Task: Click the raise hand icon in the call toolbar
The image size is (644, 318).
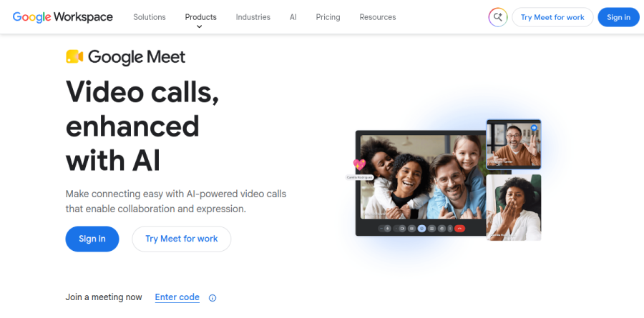Action: 442,229
